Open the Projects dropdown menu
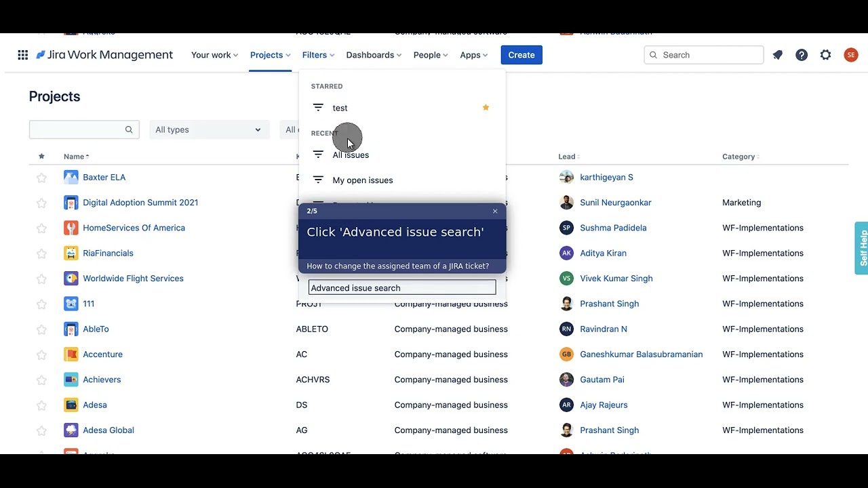The image size is (868, 488). [x=270, y=55]
